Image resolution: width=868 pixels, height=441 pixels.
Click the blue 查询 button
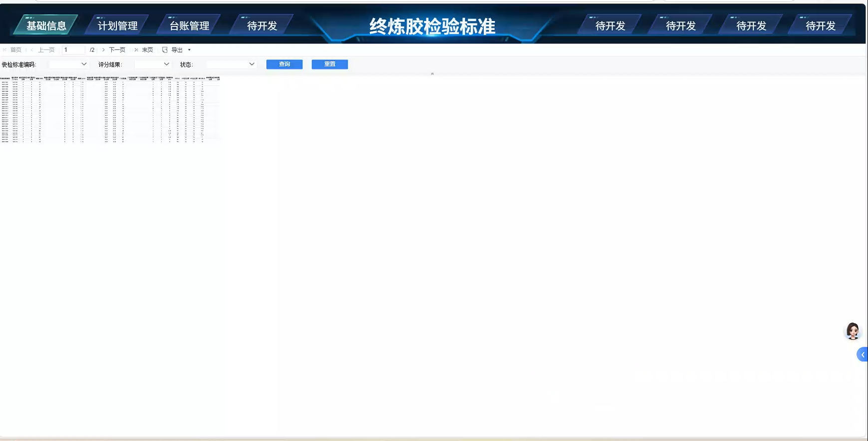285,64
